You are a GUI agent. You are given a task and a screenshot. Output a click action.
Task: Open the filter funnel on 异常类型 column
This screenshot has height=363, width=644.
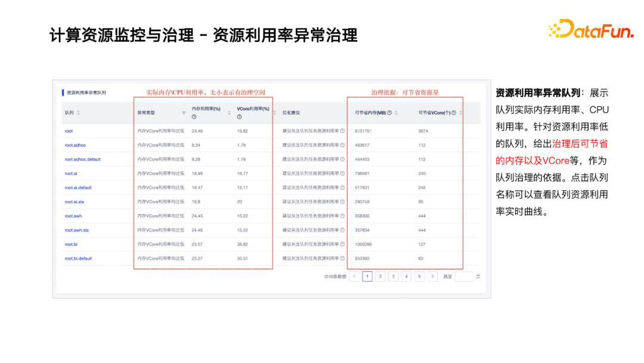[183, 112]
